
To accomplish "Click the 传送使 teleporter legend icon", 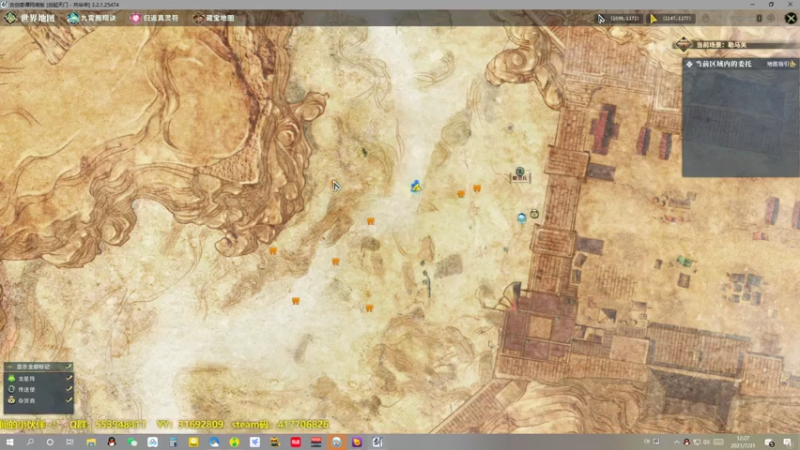I will pos(11,389).
